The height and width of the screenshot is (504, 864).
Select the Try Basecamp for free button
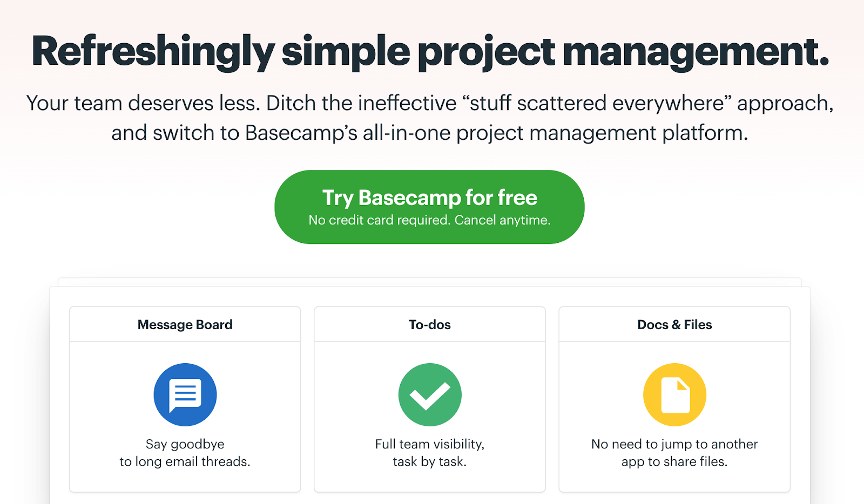(x=429, y=207)
